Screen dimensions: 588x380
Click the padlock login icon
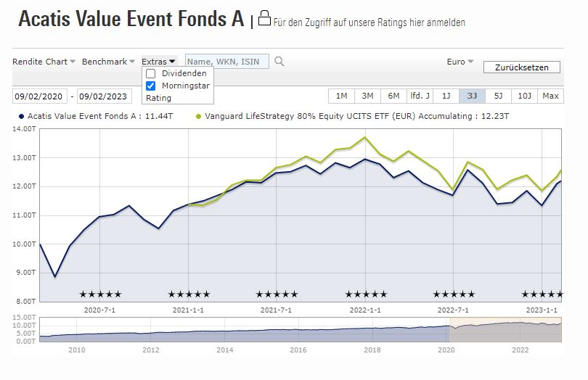(x=264, y=18)
